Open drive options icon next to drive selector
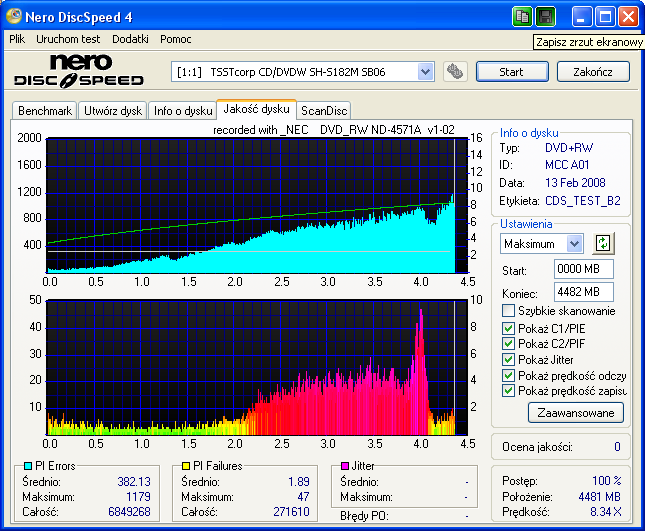This screenshot has width=645, height=531. point(455,72)
